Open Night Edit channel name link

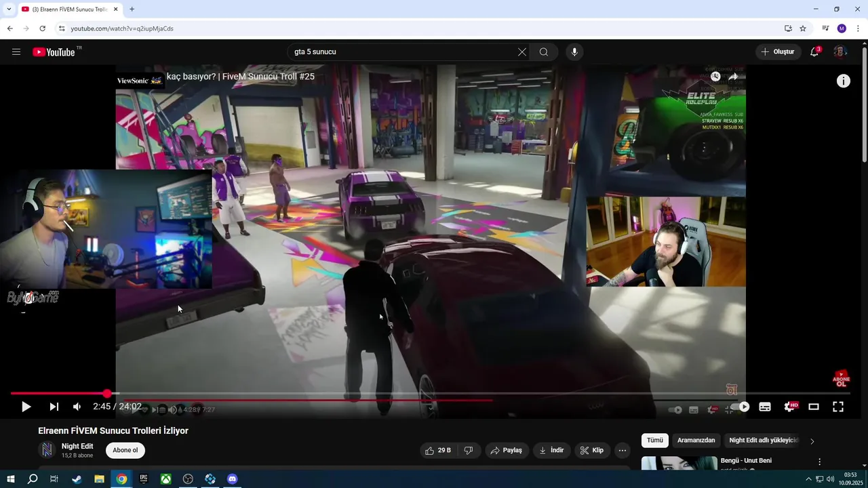coord(77,446)
